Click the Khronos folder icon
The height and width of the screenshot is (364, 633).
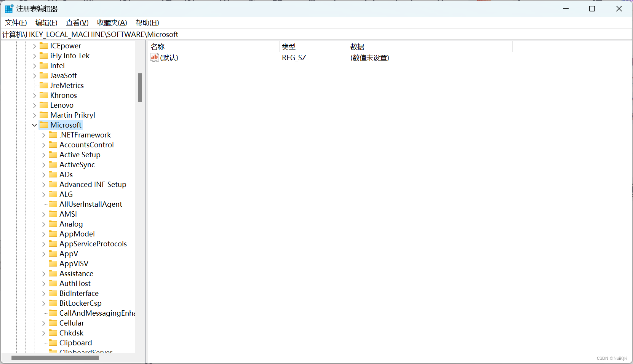click(x=44, y=95)
